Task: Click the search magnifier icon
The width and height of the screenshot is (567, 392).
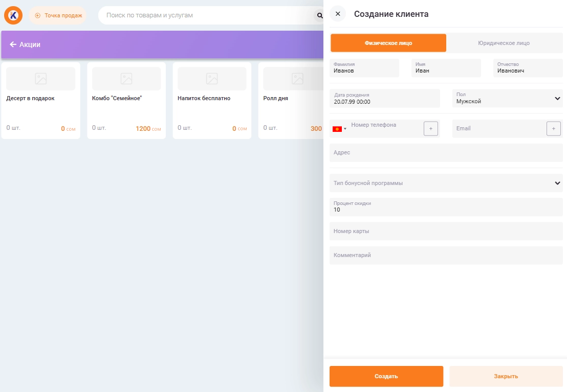Action: click(320, 15)
